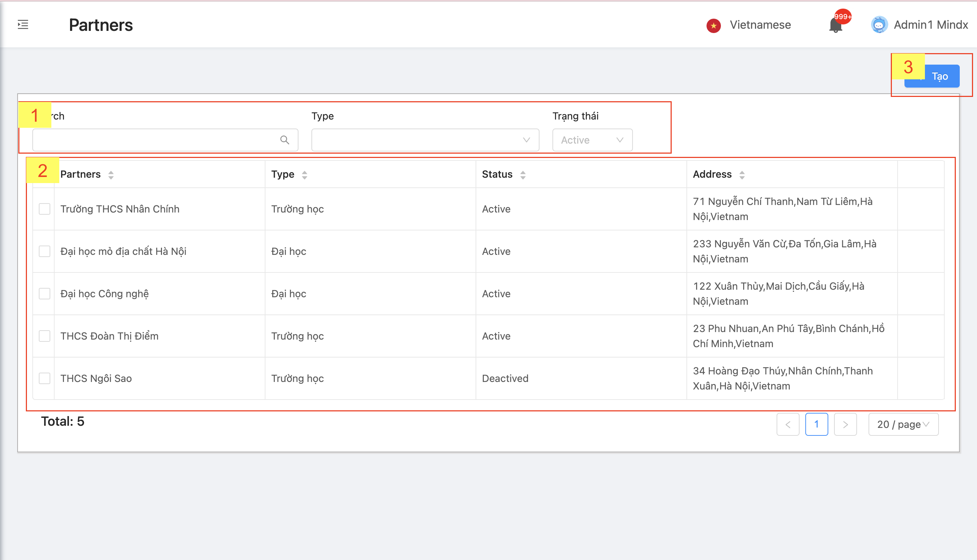Open the 20 / page size dropdown

903,424
